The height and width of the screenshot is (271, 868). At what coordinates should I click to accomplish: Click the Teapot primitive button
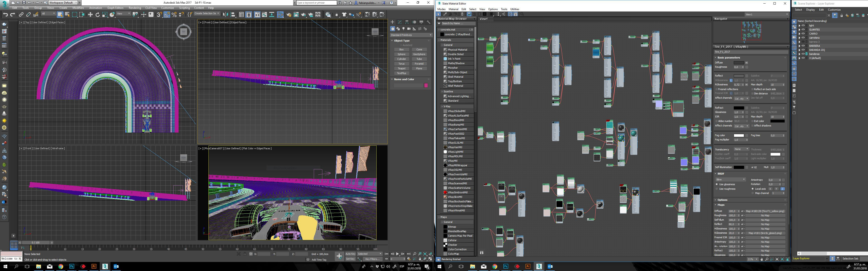point(401,68)
